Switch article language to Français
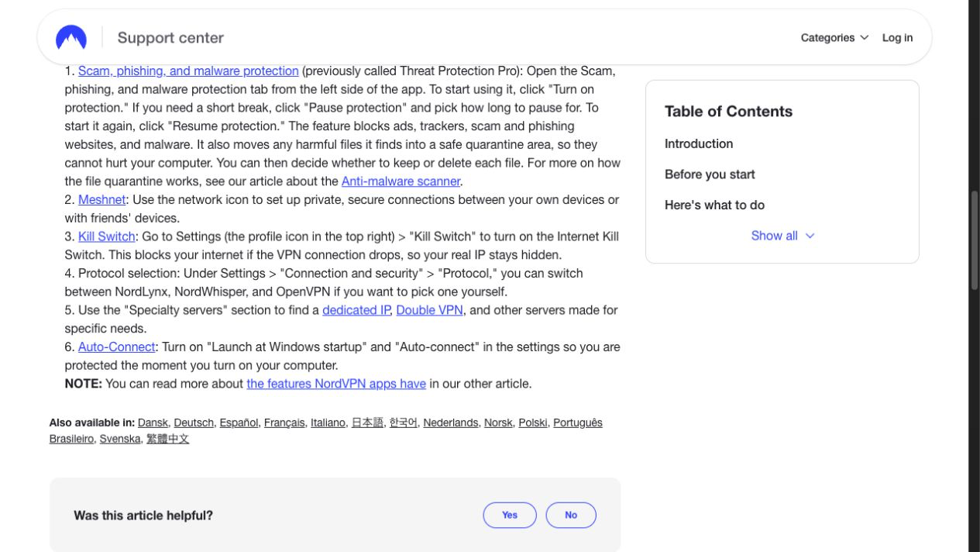980x552 pixels. (284, 423)
